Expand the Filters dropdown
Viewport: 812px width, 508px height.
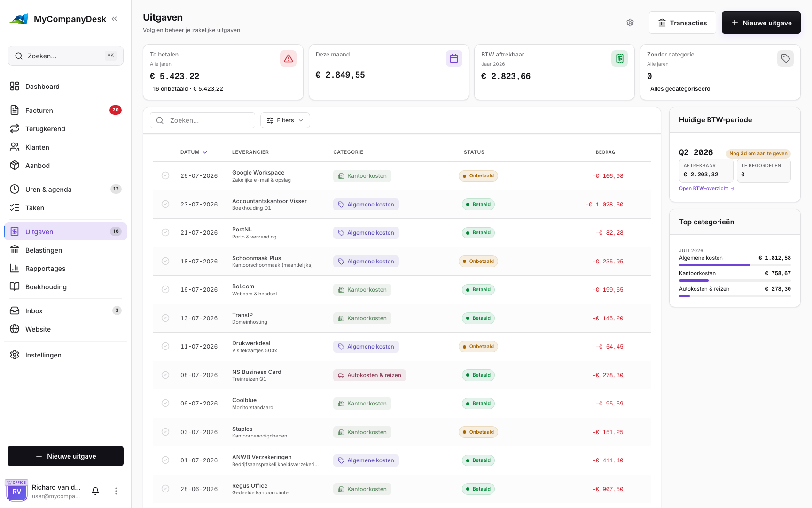tap(285, 120)
